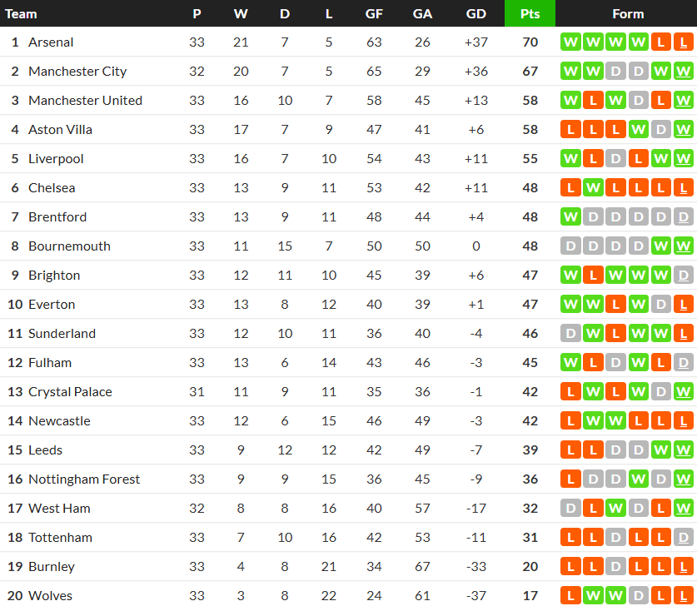Select Brighton's only loss form badge
The width and height of the screenshot is (697, 616).
[x=594, y=275]
